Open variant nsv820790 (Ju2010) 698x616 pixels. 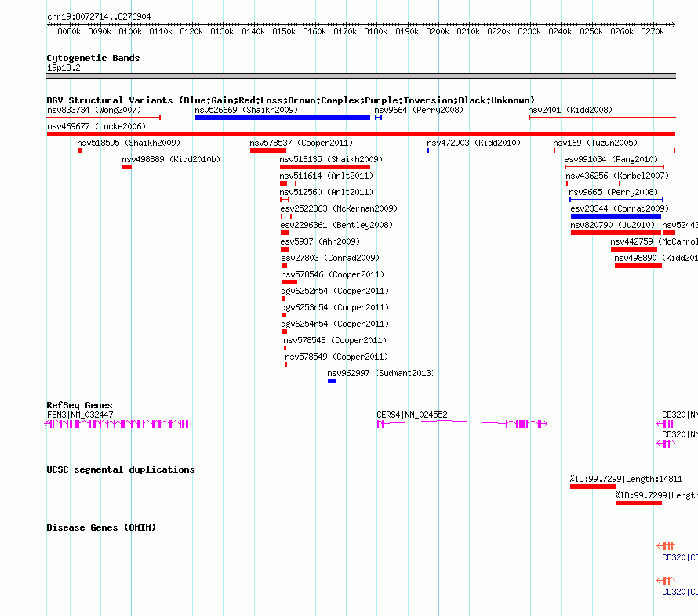pos(613,225)
